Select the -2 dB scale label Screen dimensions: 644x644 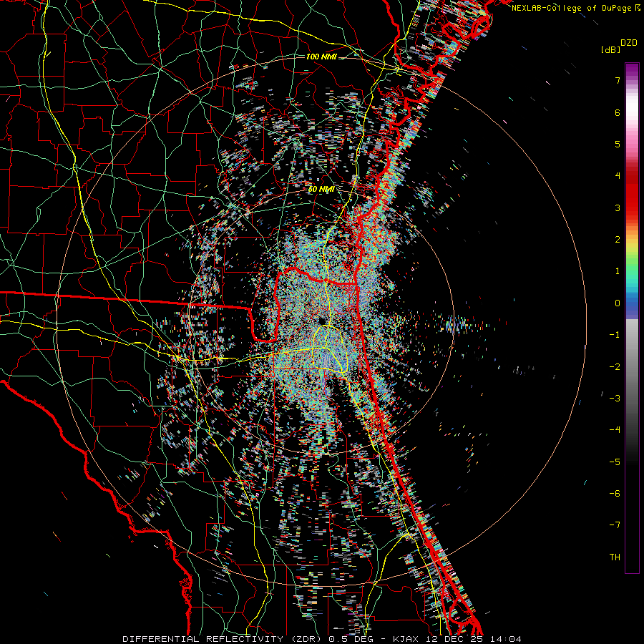[x=615, y=367]
